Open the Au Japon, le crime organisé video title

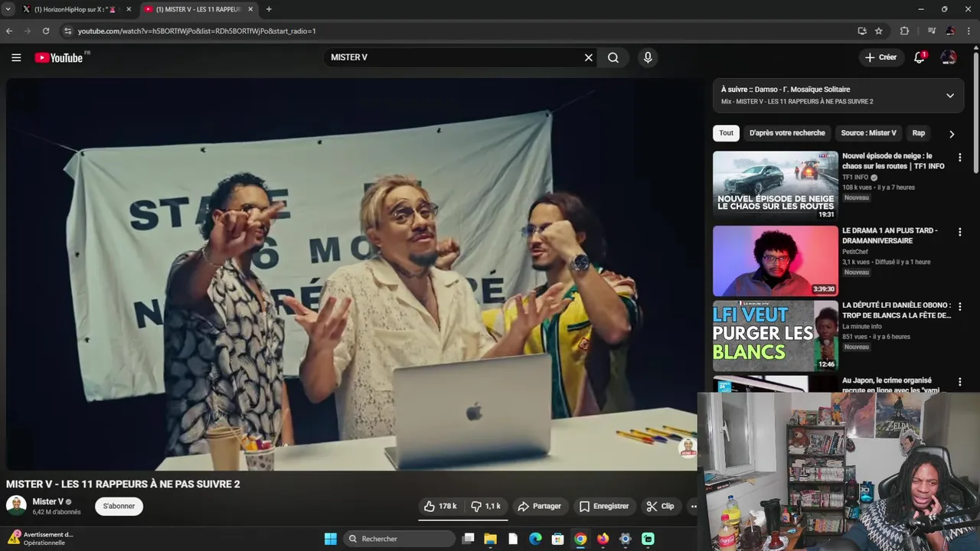coord(891,385)
